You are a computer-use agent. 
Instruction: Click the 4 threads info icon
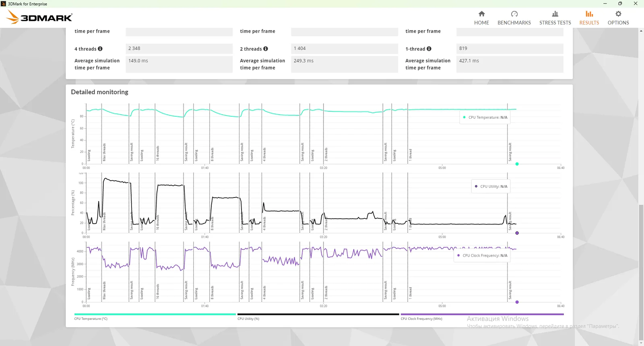tap(100, 49)
